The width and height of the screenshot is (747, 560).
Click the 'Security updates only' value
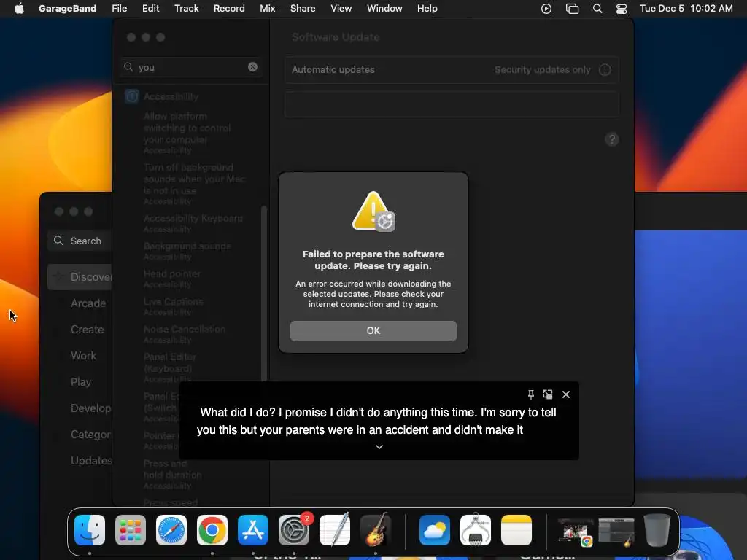click(542, 70)
